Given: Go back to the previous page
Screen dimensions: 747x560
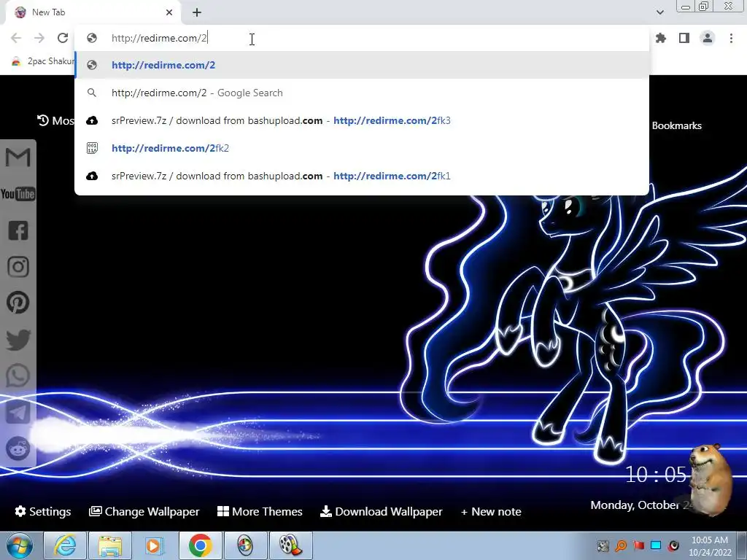Looking at the screenshot, I should (x=16, y=38).
